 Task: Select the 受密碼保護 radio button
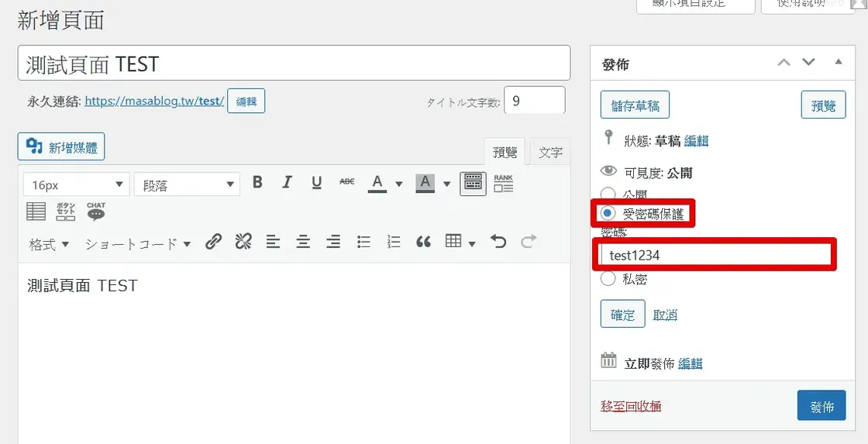point(608,212)
